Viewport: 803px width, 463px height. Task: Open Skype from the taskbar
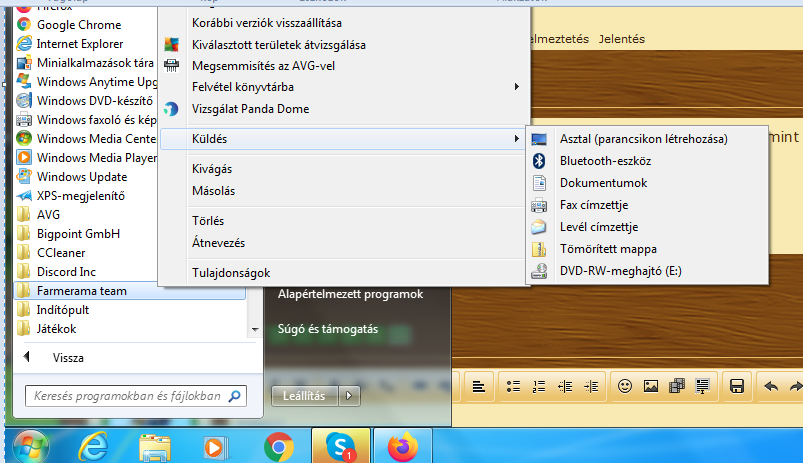[341, 445]
